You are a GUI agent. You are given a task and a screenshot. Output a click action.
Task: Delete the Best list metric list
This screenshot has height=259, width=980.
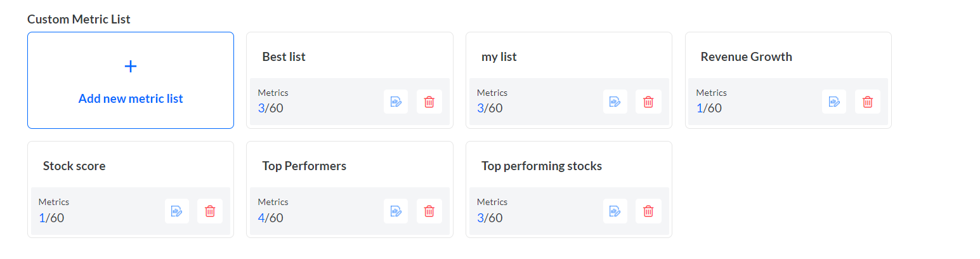click(x=429, y=102)
